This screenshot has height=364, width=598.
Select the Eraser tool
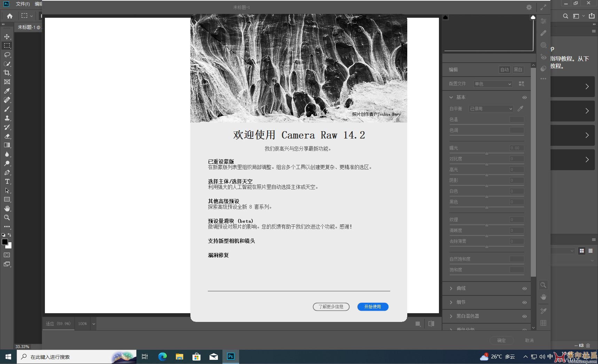tap(7, 136)
